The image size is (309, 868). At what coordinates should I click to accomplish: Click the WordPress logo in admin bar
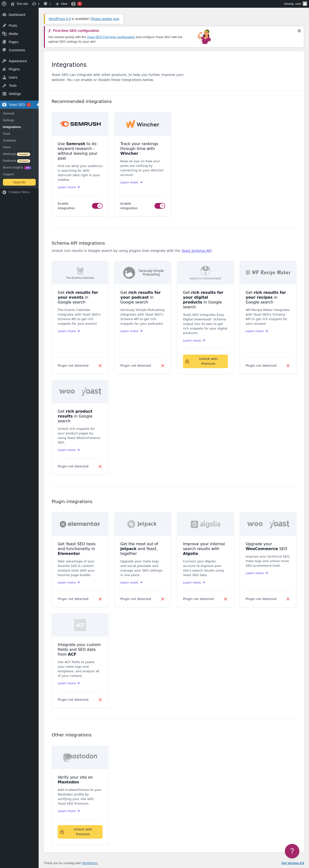(x=4, y=4)
